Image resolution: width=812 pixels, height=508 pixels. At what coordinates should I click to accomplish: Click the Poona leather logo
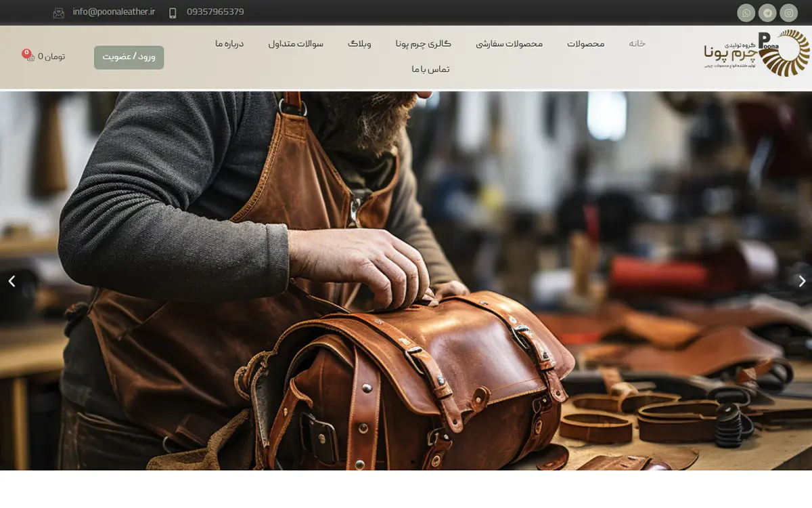(x=757, y=53)
